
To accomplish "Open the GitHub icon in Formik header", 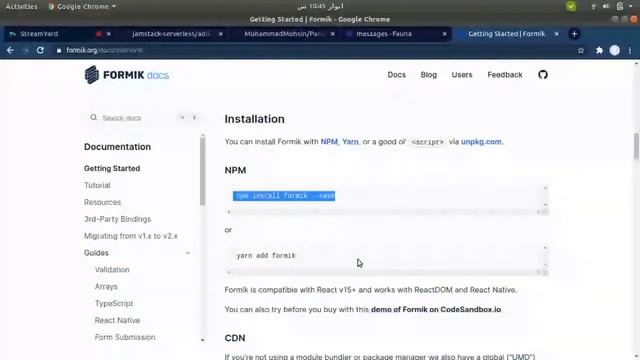I will [x=542, y=75].
